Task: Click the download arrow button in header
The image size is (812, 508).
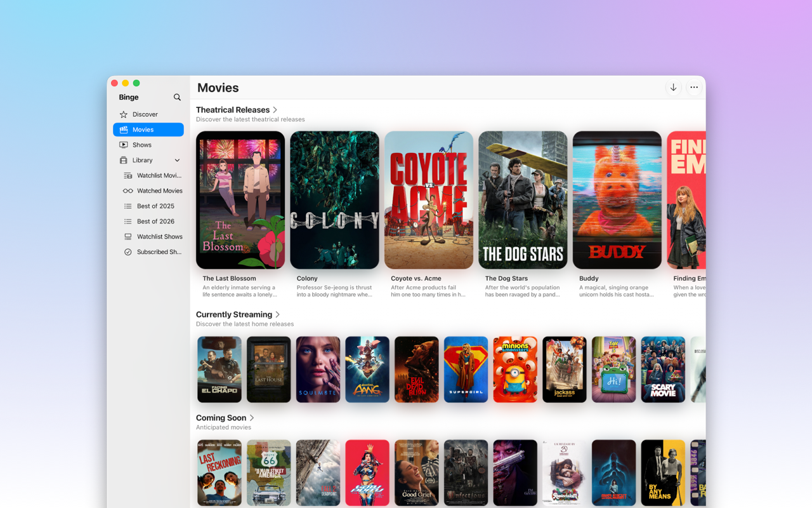Action: (x=674, y=88)
